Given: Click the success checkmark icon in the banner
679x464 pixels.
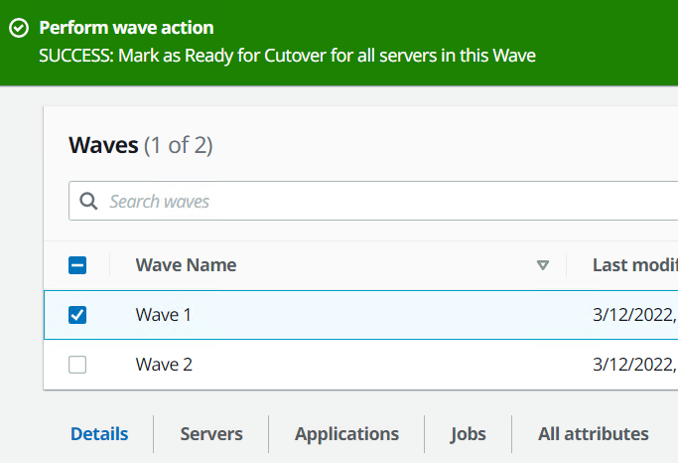Looking at the screenshot, I should pyautogui.click(x=18, y=28).
